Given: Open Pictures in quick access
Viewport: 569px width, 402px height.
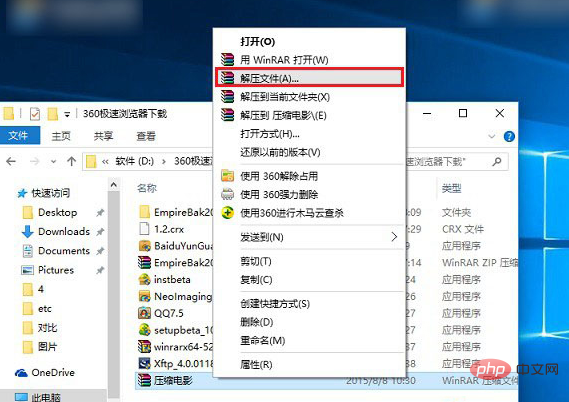Looking at the screenshot, I should tap(56, 270).
